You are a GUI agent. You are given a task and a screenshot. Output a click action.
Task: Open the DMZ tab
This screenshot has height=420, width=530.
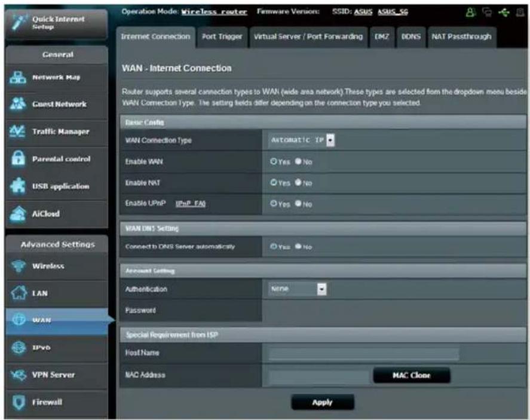tap(382, 36)
